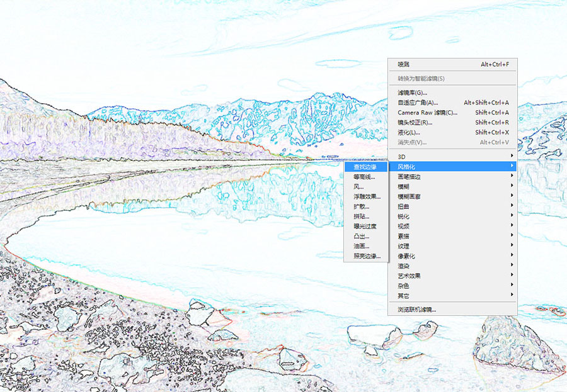Open the 等高线 filter dialog
567x392 pixels.
(x=365, y=177)
